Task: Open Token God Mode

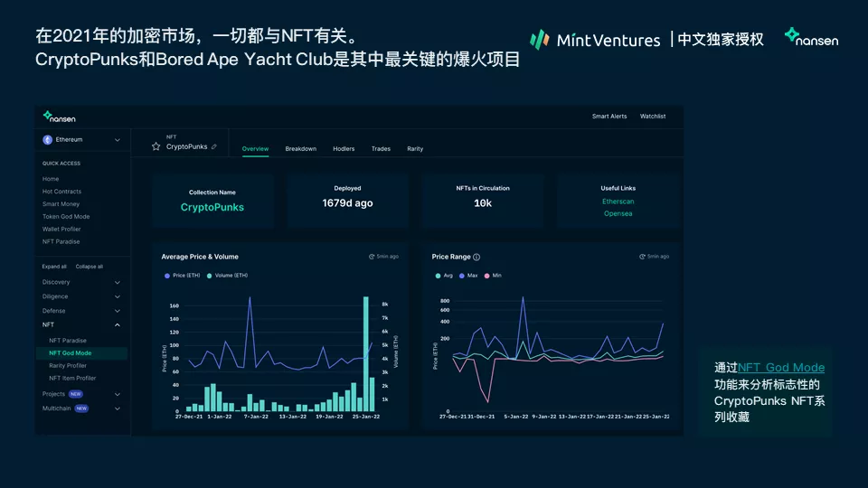Action: pyautogui.click(x=66, y=216)
